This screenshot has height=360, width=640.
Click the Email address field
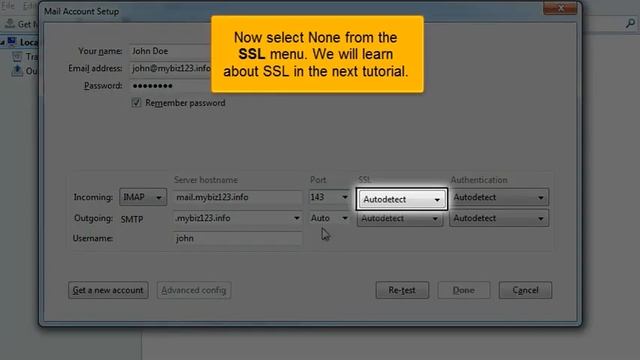click(171, 68)
